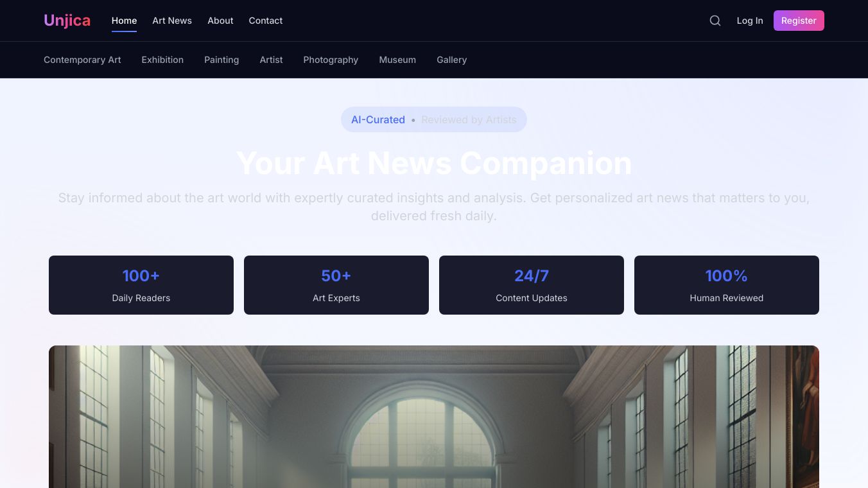Image resolution: width=868 pixels, height=488 pixels.
Task: Browse the Gallery category
Action: coord(452,60)
